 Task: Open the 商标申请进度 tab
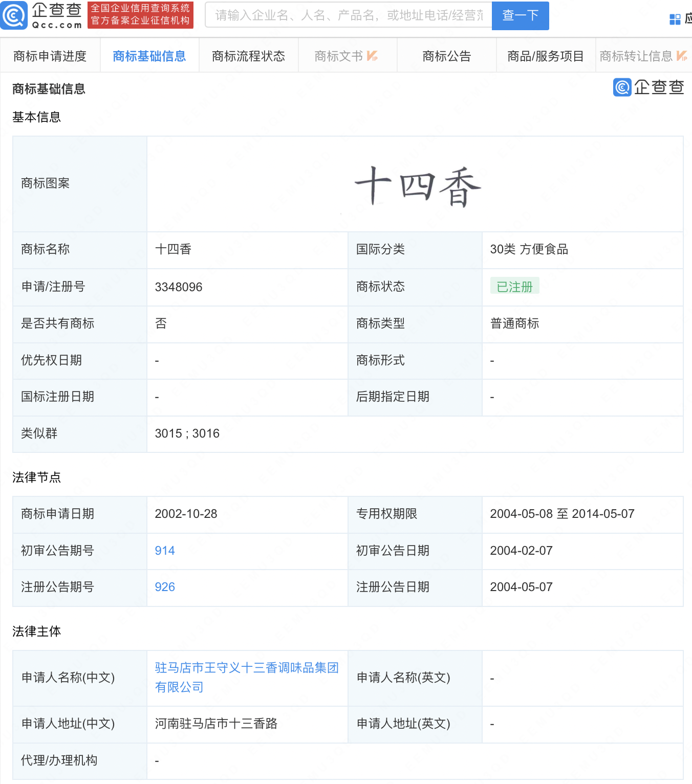pyautogui.click(x=50, y=56)
